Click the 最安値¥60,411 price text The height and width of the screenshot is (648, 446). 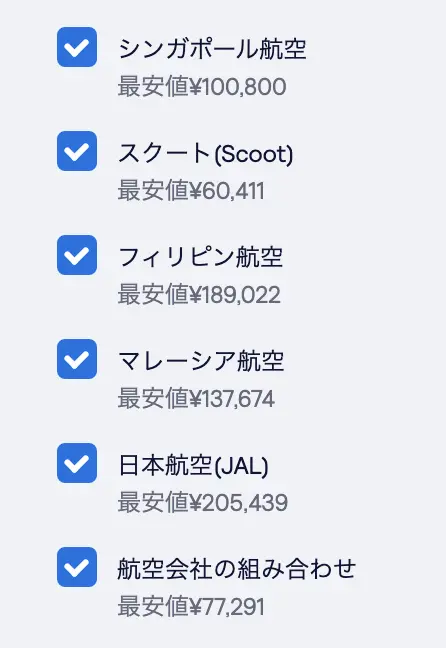pyautogui.click(x=191, y=191)
